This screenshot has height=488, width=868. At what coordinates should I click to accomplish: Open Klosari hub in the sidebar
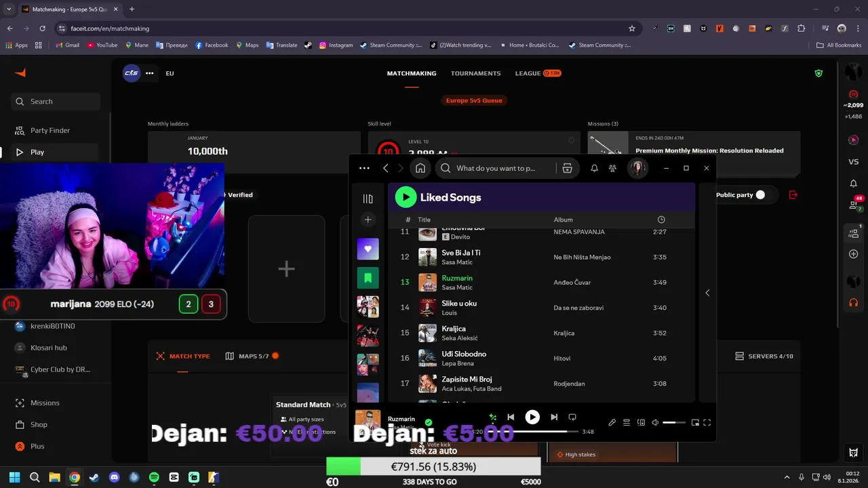point(50,348)
